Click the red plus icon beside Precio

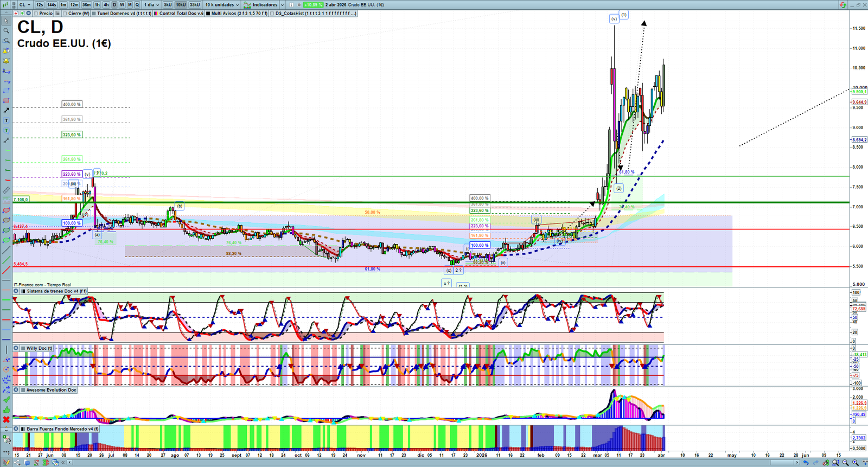coord(16,14)
